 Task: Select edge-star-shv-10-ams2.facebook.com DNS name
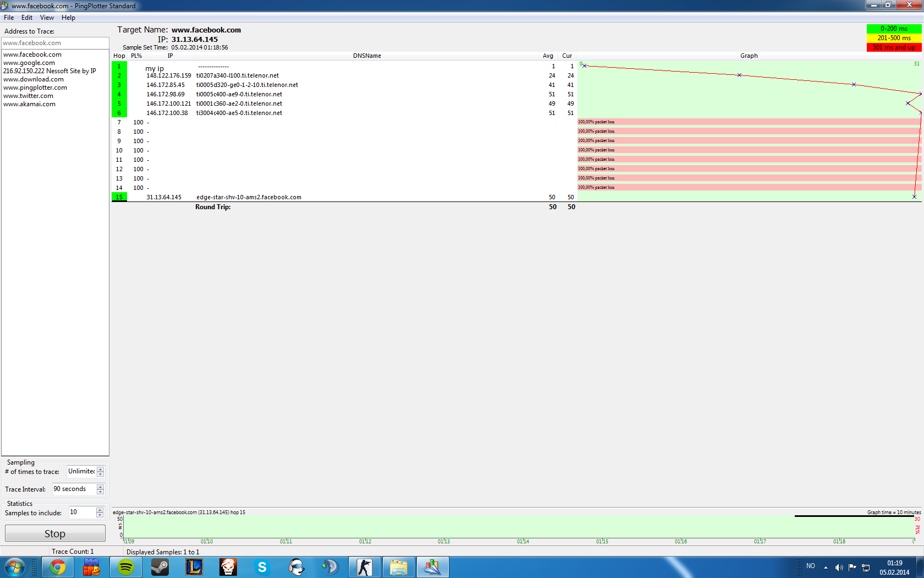pos(249,198)
